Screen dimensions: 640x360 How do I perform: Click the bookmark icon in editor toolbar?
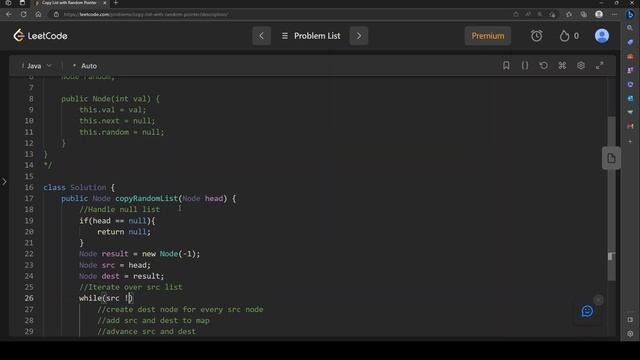pos(506,65)
